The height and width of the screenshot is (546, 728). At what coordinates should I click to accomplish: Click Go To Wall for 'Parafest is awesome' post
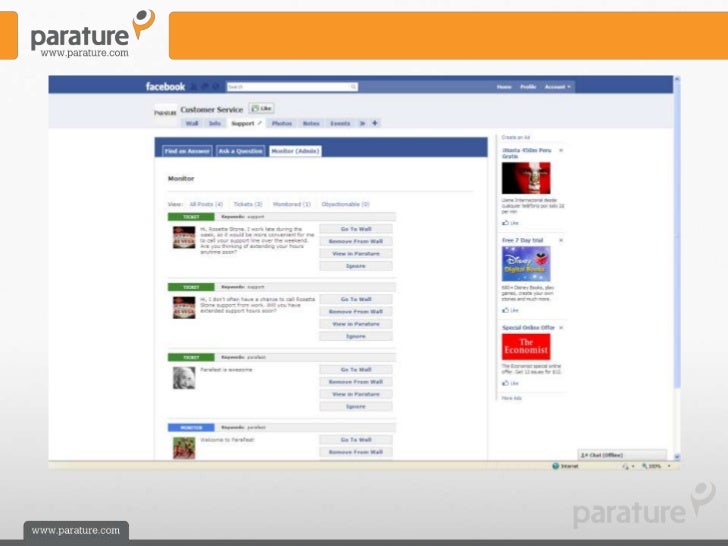pos(356,370)
